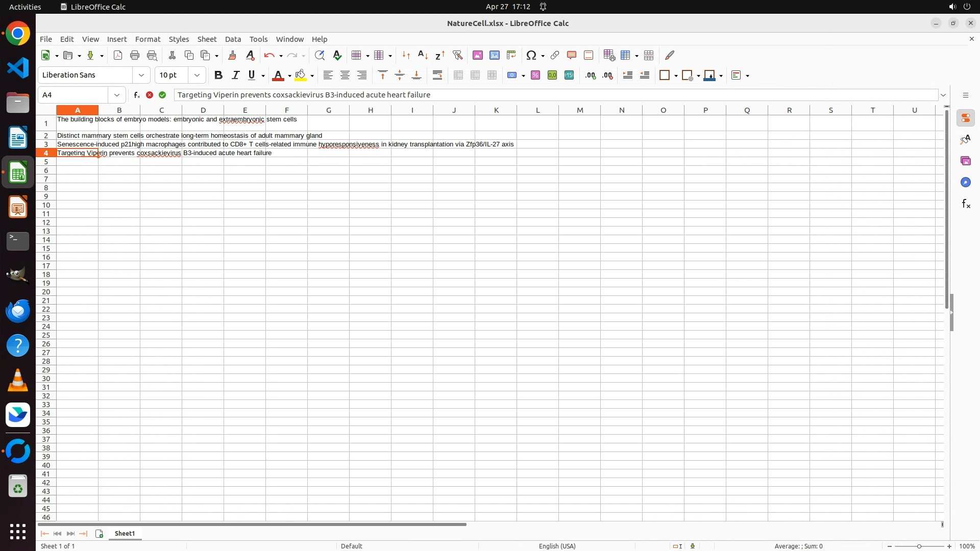Toggle Wrap Text button
The height and width of the screenshot is (551, 980).
(437, 75)
